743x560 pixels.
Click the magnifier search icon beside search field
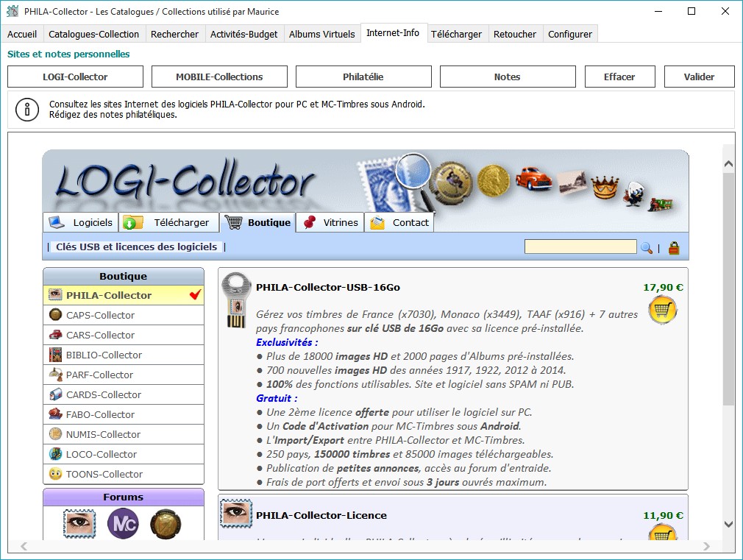pyautogui.click(x=647, y=247)
